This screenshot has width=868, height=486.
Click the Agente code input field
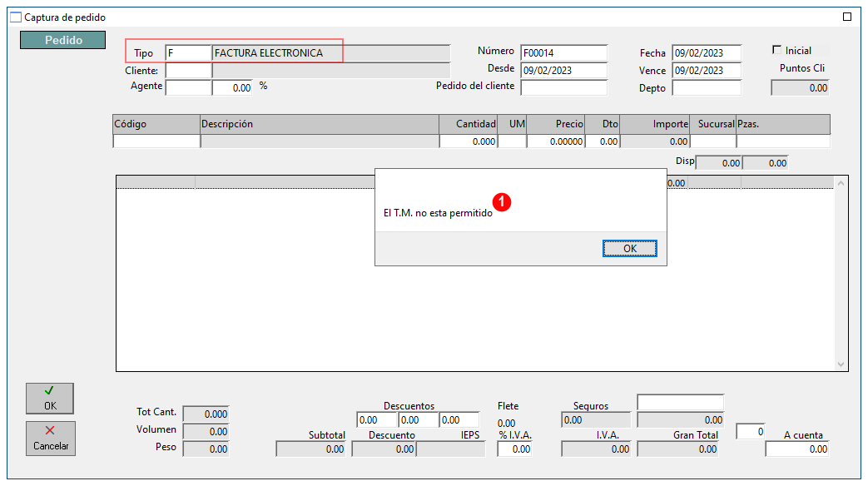(188, 87)
